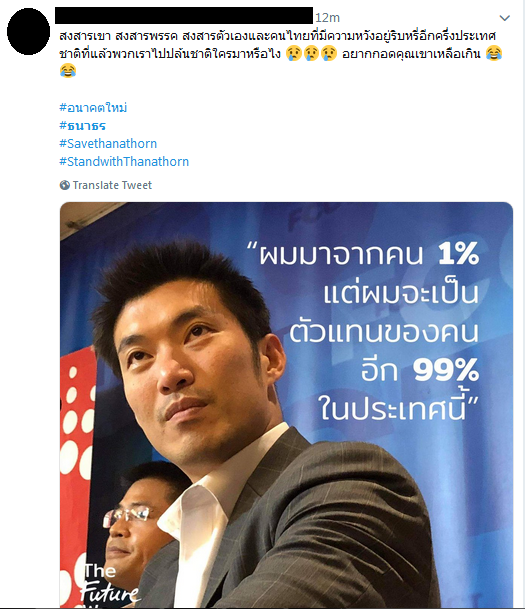Click the middle crying face emoji
The image size is (525, 609).
[311, 53]
